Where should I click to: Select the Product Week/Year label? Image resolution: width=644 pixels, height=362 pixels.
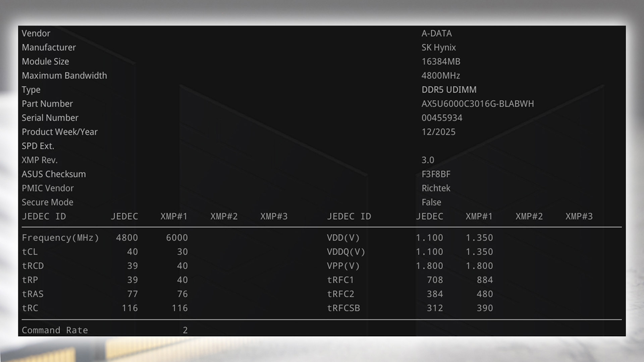point(59,132)
